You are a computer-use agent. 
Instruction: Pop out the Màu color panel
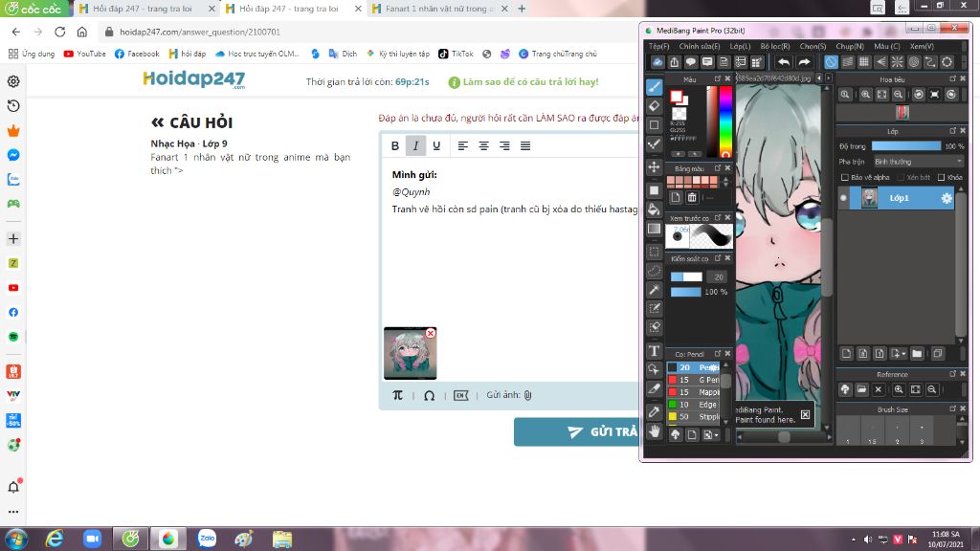[718, 78]
